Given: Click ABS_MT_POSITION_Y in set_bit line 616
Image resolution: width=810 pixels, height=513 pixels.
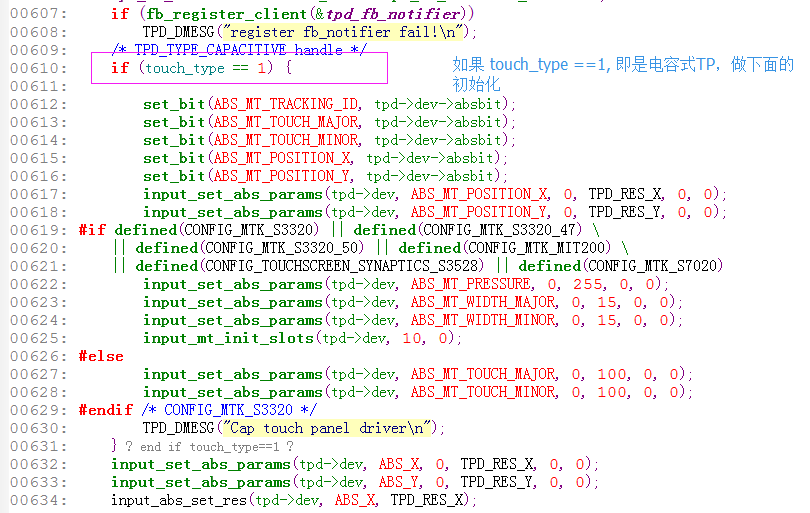Looking at the screenshot, I should (282, 176).
